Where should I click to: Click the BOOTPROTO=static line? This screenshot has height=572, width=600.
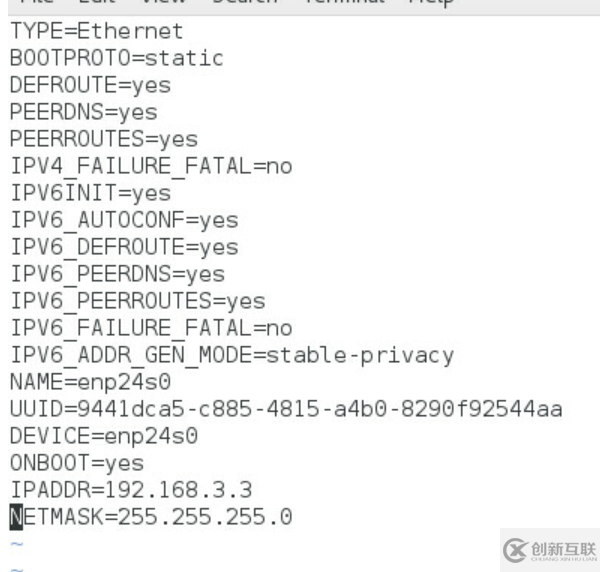click(116, 59)
